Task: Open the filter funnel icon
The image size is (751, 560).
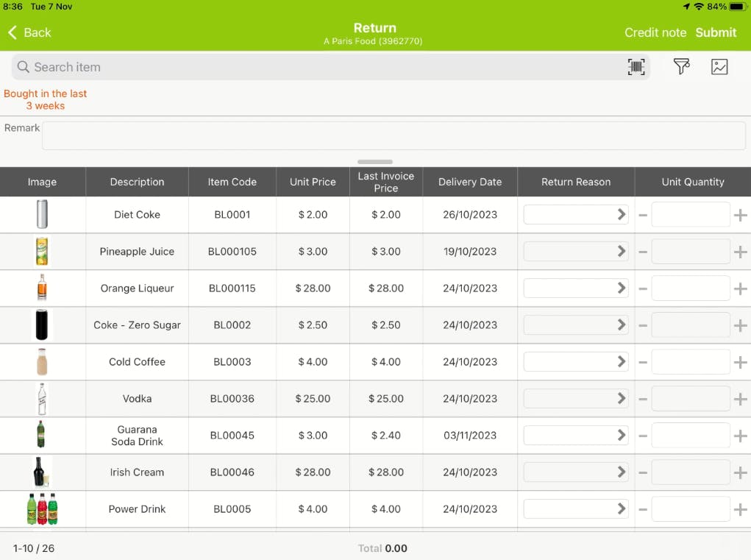Action: pyautogui.click(x=681, y=66)
